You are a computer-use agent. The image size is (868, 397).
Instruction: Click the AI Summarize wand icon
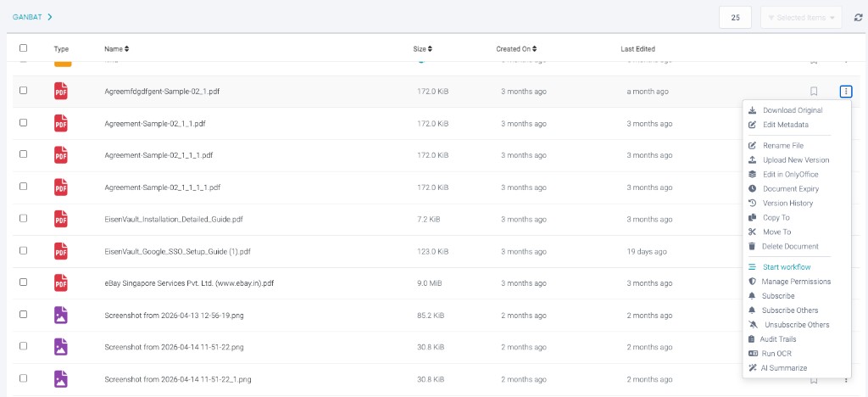pos(753,367)
